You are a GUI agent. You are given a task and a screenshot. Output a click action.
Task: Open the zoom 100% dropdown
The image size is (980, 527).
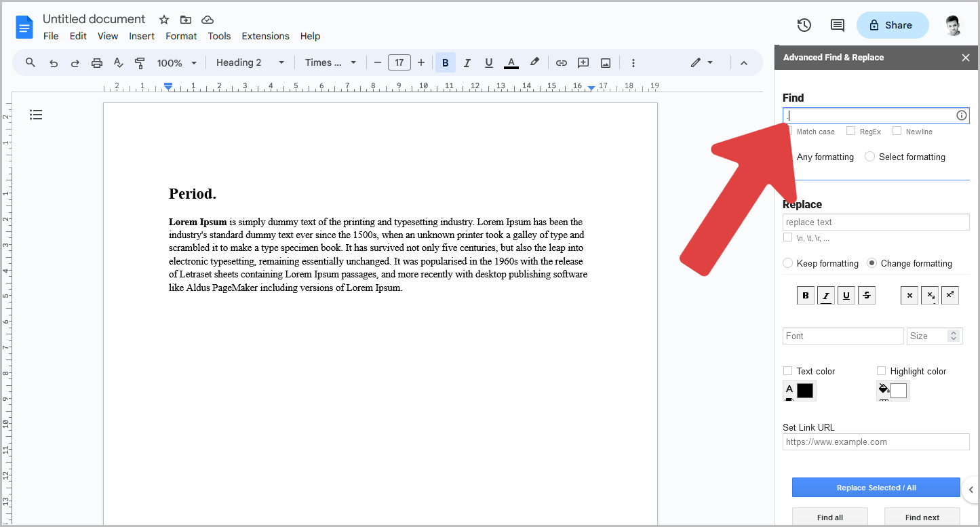click(176, 63)
